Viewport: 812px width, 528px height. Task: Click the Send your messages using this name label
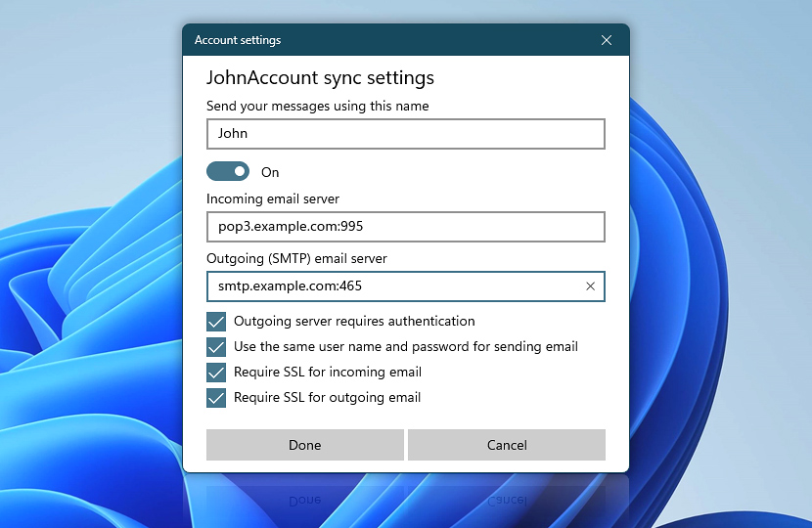[317, 107]
